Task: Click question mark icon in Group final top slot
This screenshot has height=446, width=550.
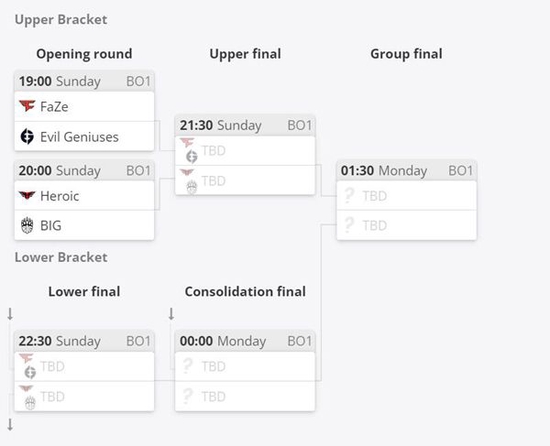Action: pos(349,196)
